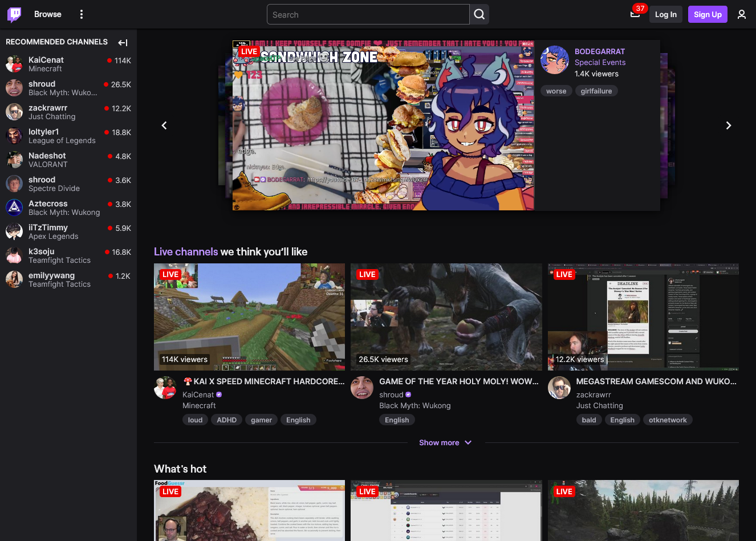Select the 'bald' tag
Screen dimensions: 756x541
[x=589, y=420]
